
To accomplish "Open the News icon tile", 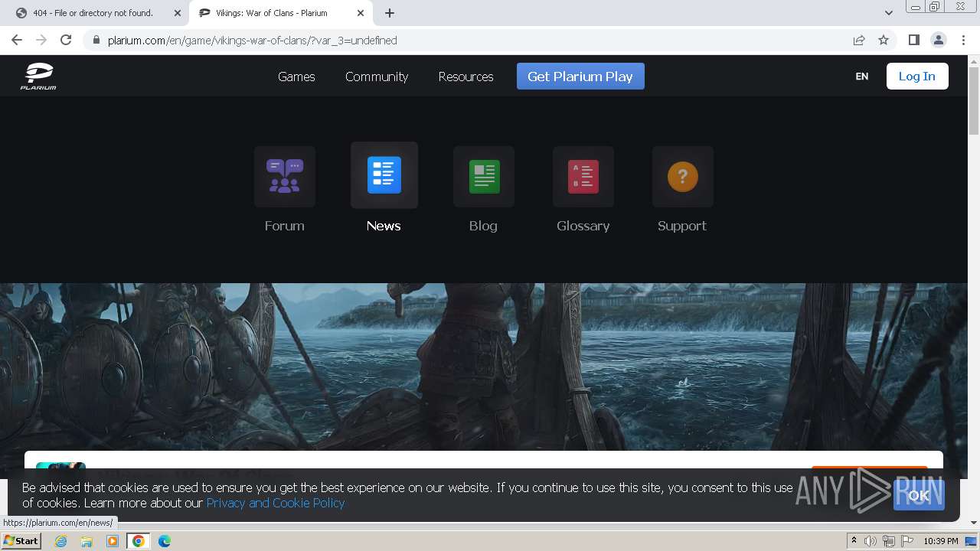I will pyautogui.click(x=384, y=175).
